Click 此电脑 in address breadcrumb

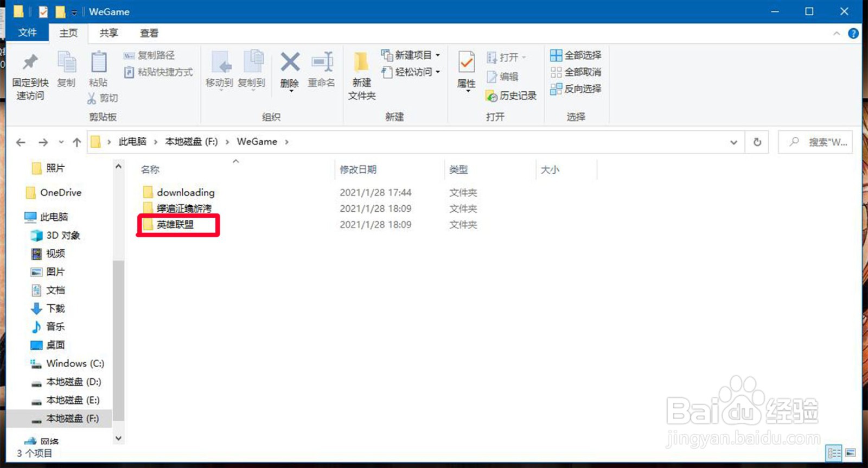132,142
